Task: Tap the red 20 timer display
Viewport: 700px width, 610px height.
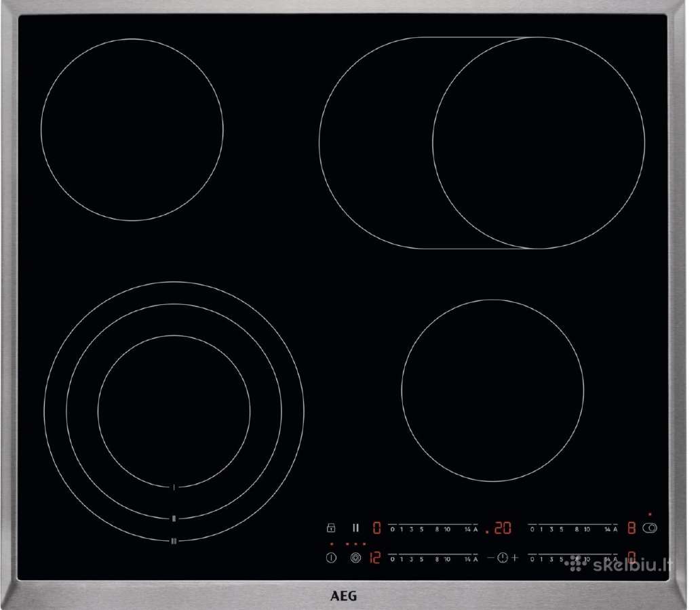Action: pyautogui.click(x=502, y=529)
